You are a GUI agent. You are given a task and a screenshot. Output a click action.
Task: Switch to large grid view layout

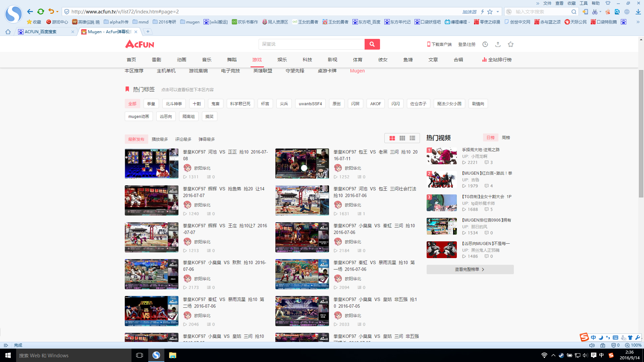pos(392,138)
